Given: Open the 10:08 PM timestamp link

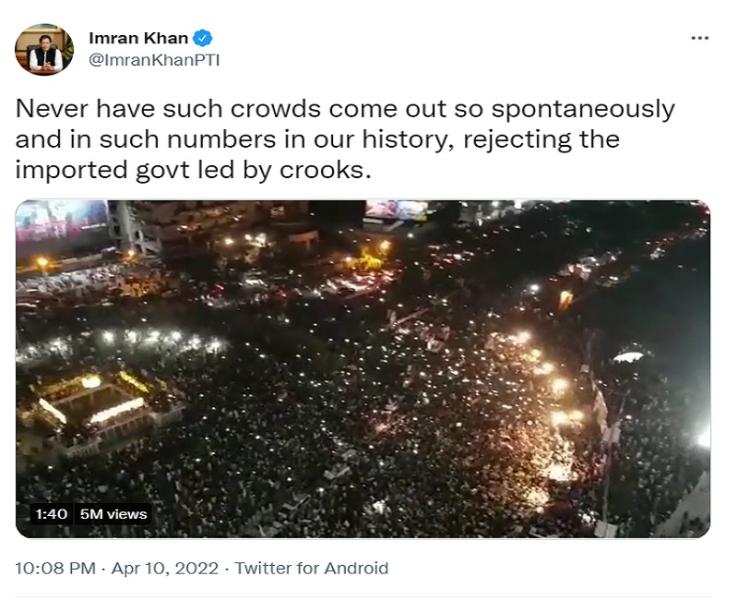Looking at the screenshot, I should [55, 568].
